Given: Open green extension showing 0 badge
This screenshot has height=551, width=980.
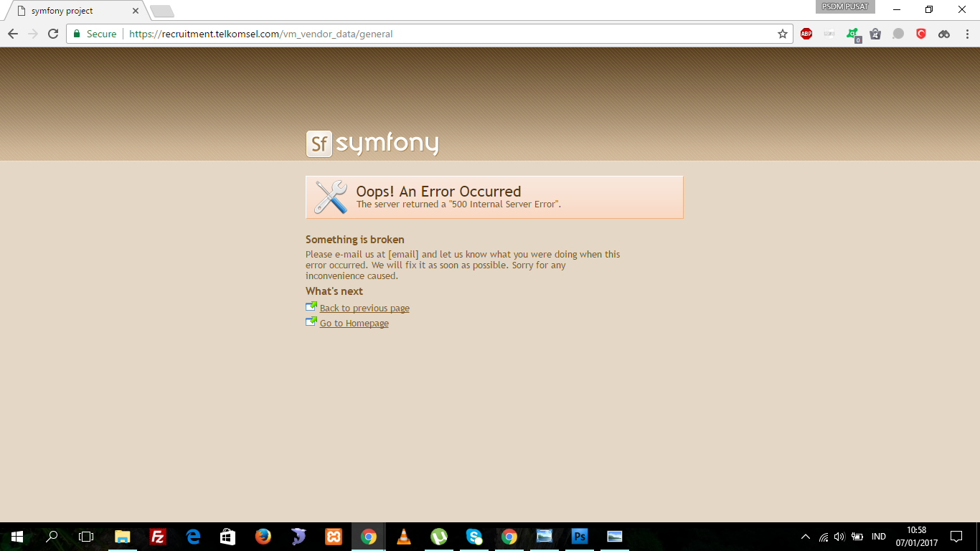Looking at the screenshot, I should point(852,34).
